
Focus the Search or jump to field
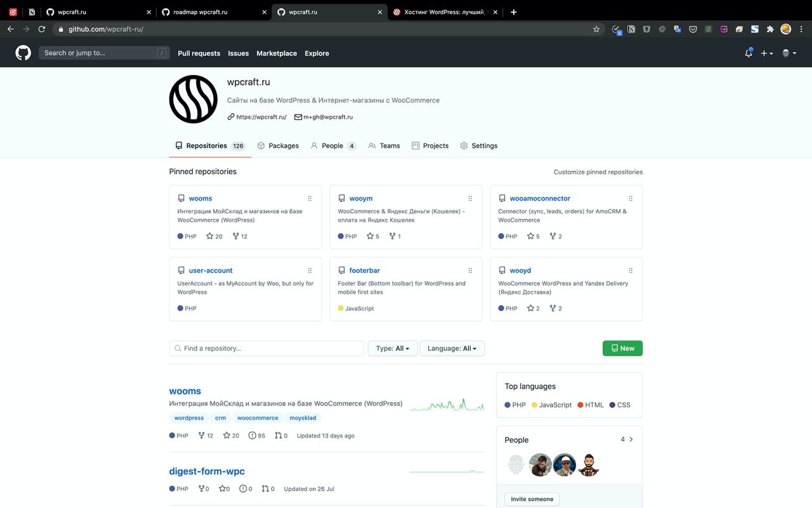point(104,53)
